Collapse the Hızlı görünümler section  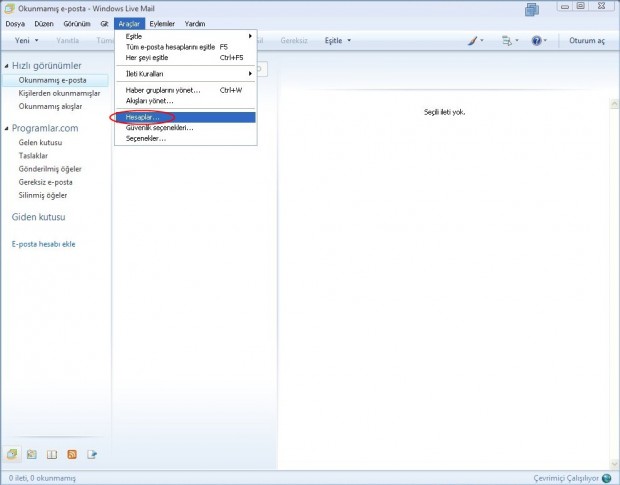click(6, 66)
